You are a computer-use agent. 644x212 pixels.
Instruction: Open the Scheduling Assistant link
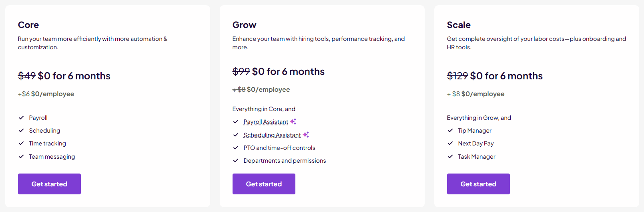click(272, 135)
